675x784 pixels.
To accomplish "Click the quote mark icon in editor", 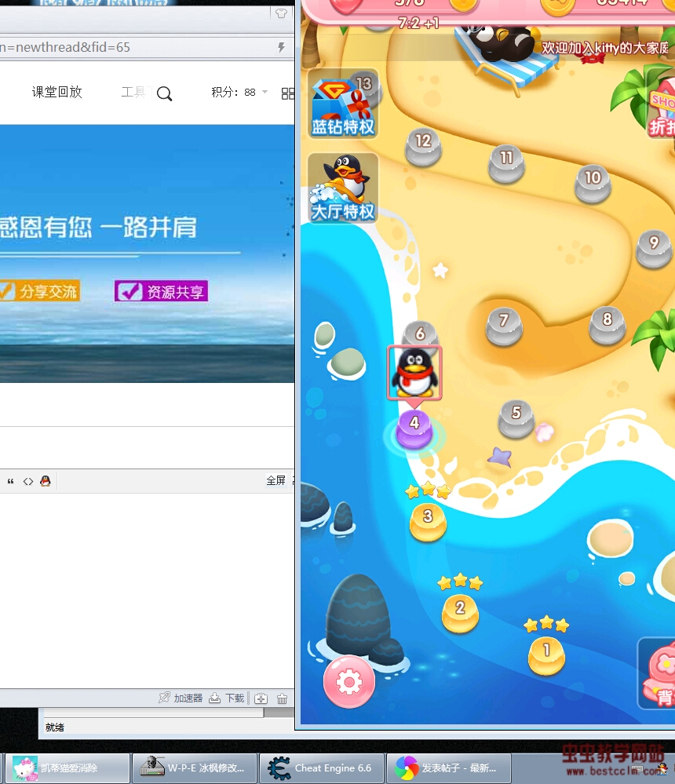I will [11, 481].
